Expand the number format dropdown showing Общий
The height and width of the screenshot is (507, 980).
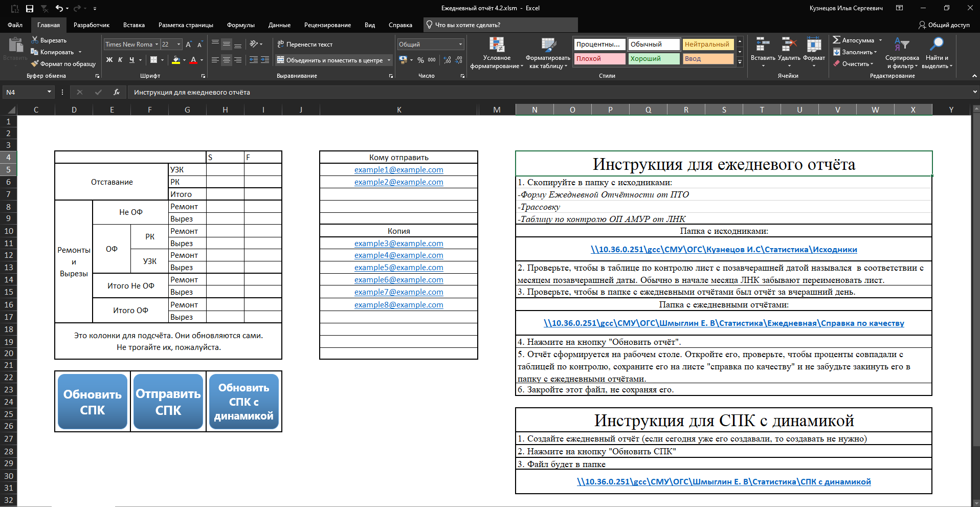460,45
